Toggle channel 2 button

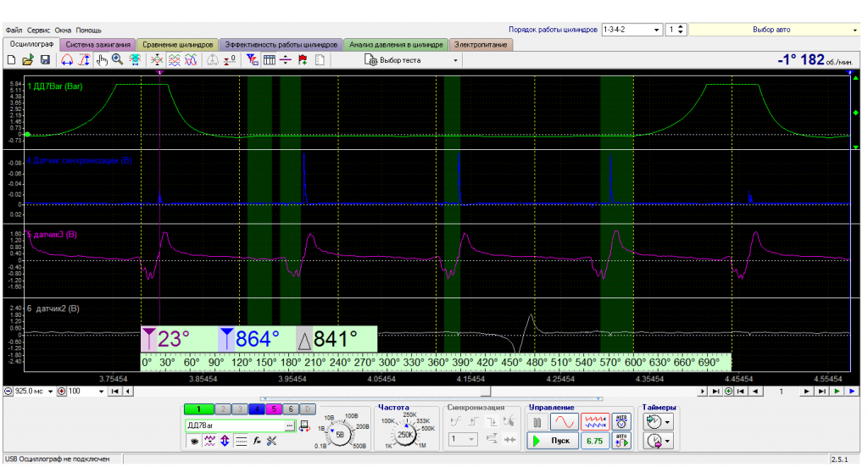[223, 409]
